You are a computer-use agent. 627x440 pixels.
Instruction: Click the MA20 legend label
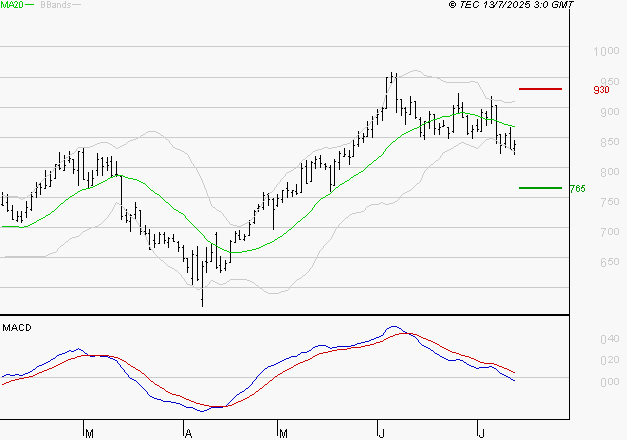point(12,5)
